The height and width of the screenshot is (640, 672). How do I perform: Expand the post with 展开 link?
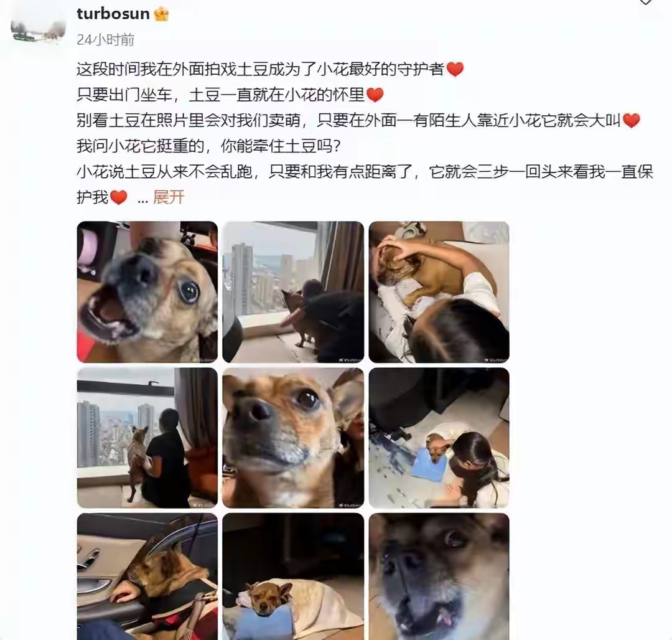pos(169,197)
